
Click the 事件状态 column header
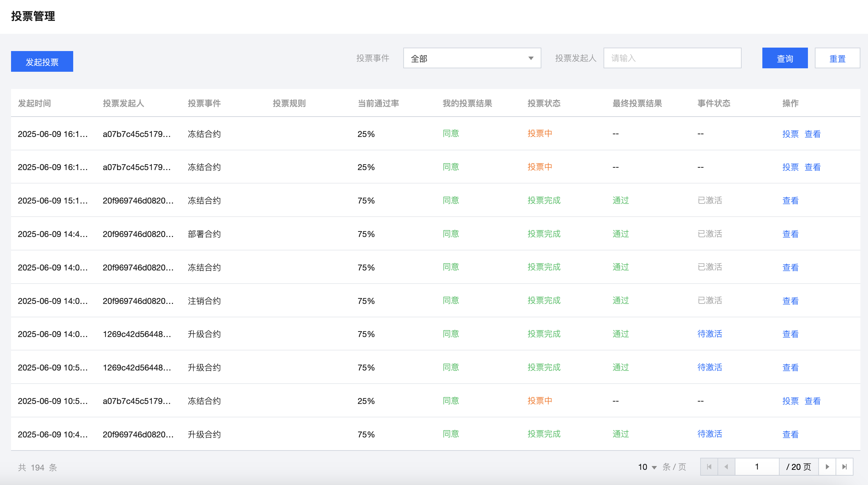coord(714,103)
